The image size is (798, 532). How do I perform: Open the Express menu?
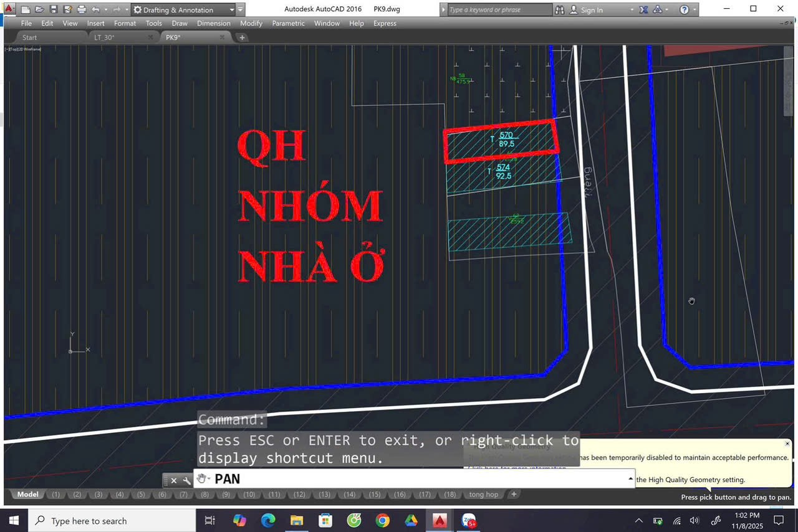(x=385, y=24)
